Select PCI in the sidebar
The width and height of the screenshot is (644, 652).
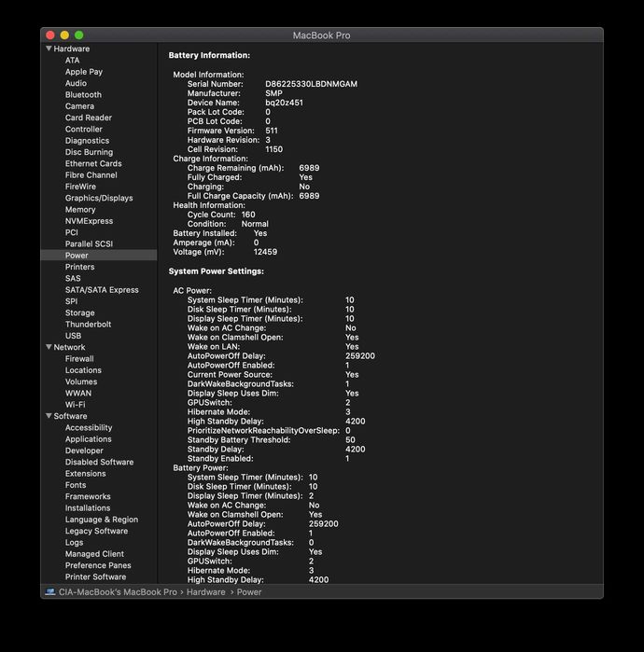(x=72, y=232)
